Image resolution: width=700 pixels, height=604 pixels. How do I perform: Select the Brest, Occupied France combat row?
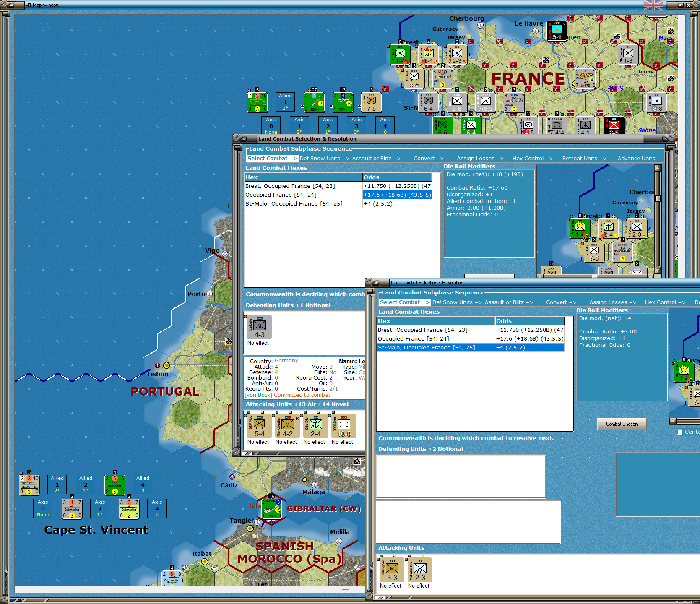tap(303, 186)
